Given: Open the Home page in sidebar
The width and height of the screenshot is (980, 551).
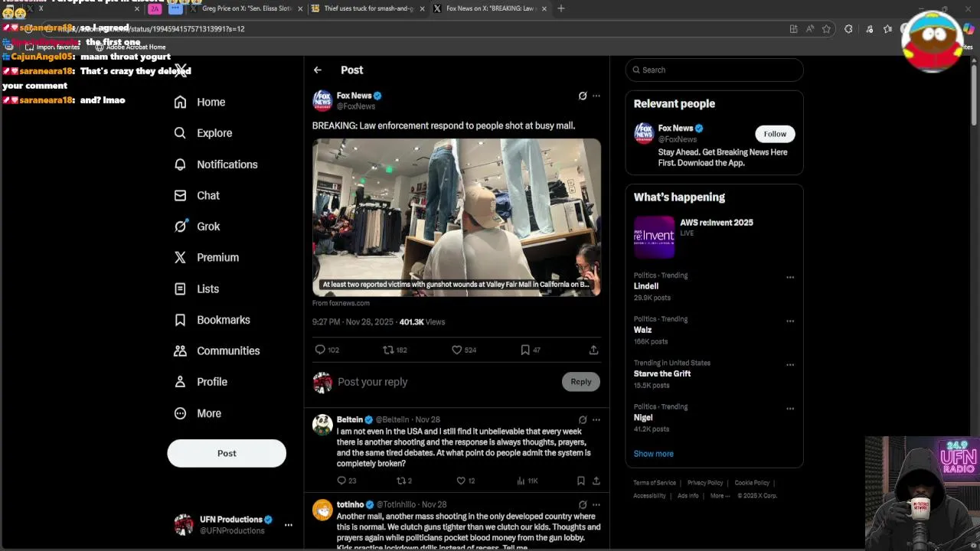Looking at the screenshot, I should pos(200,102).
